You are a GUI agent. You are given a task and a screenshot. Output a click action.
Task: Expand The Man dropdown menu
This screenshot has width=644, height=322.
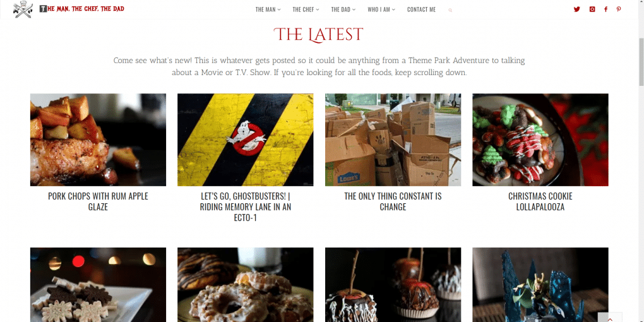point(268,9)
